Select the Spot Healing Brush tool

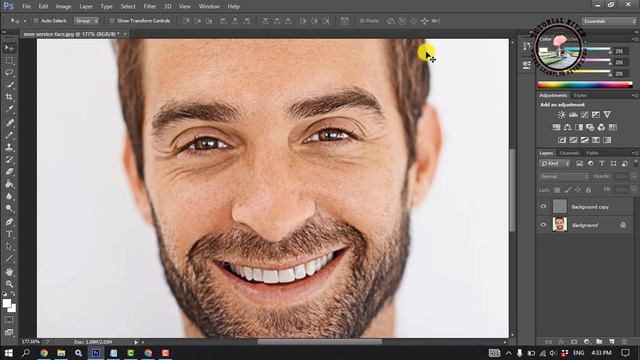pyautogui.click(x=9, y=122)
